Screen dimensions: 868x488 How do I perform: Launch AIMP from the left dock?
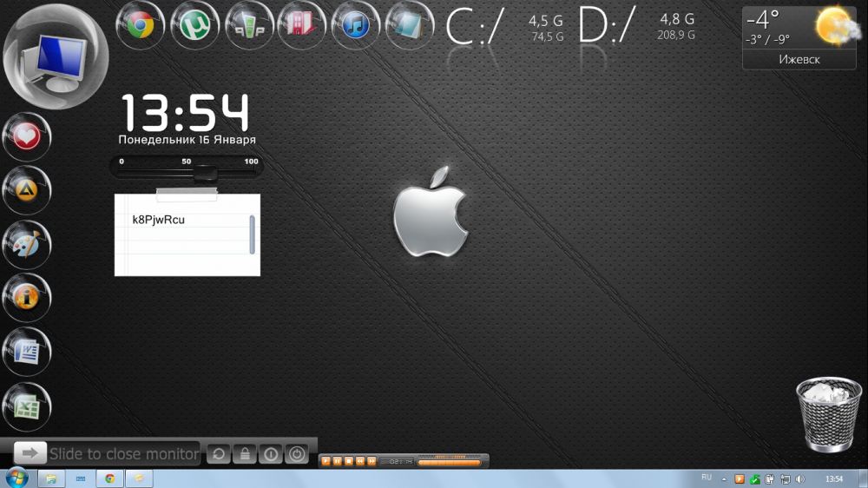coord(27,190)
